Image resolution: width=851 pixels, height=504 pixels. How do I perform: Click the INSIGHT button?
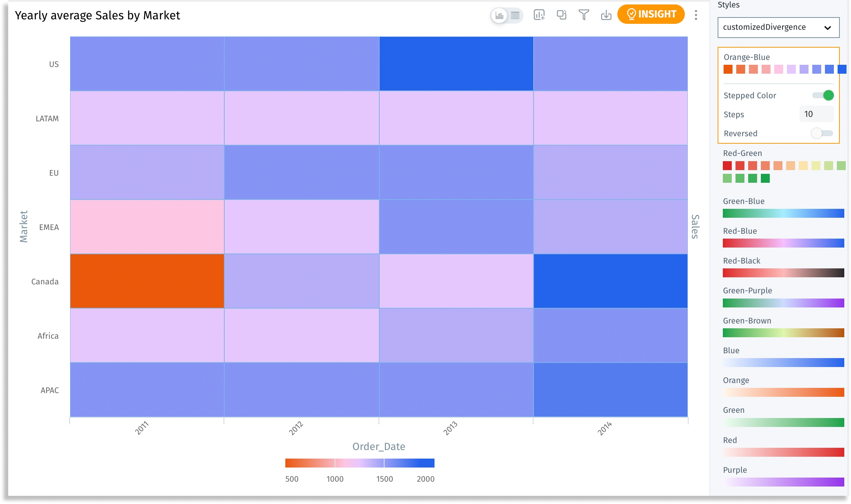(x=651, y=14)
